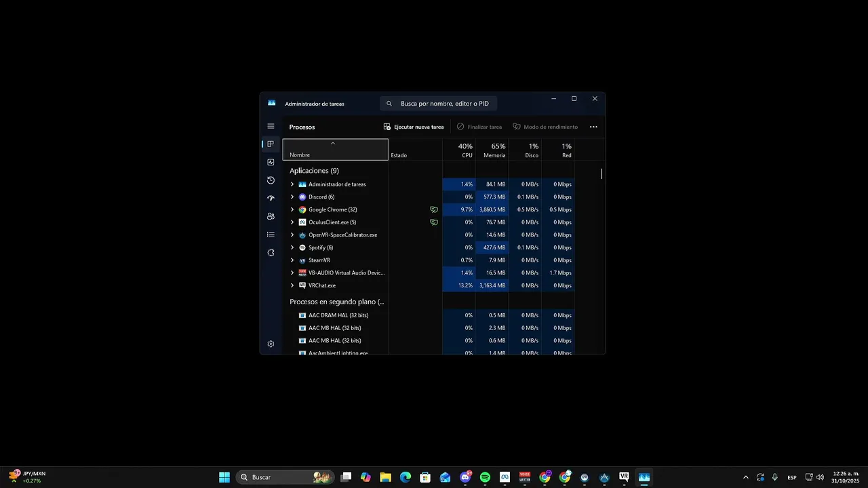This screenshot has height=488, width=868.
Task: Open Microsoft Edge from the taskbar
Action: (x=406, y=477)
